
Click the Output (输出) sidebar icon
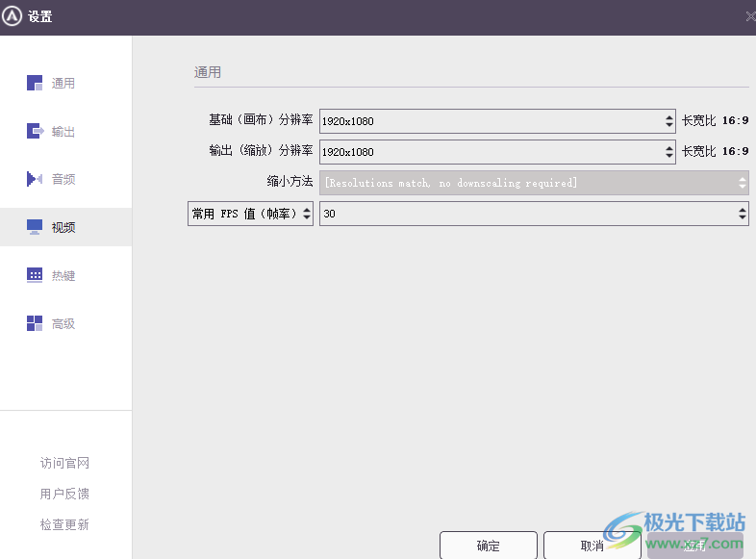tap(35, 131)
